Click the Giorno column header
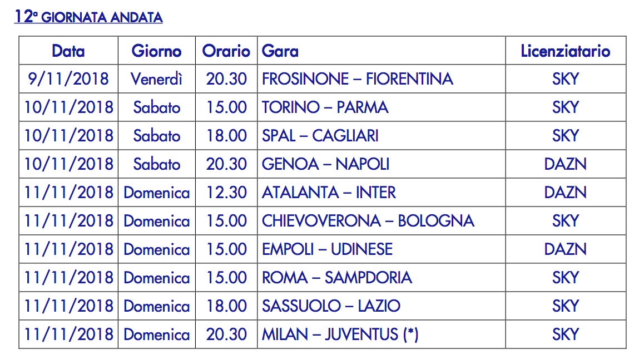This screenshot has width=644, height=359. [156, 51]
